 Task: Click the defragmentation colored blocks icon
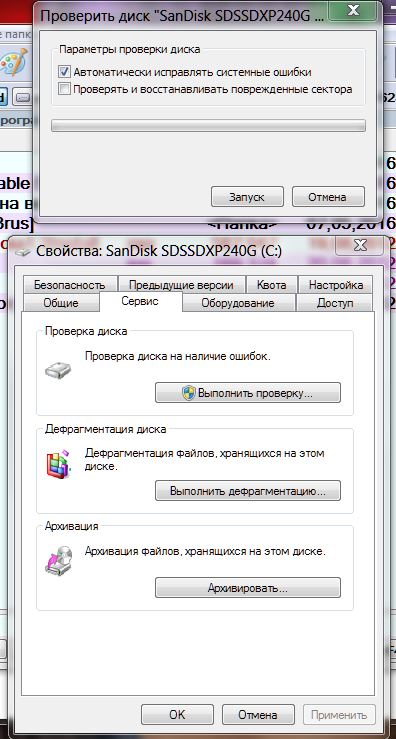click(x=58, y=464)
